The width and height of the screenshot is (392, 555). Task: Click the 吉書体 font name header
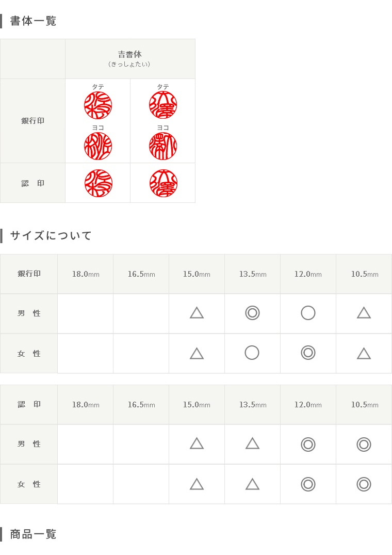[130, 54]
